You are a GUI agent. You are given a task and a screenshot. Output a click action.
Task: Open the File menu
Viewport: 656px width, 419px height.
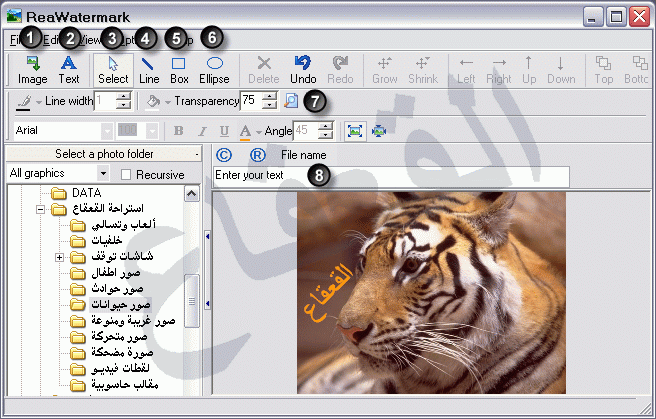[16, 40]
